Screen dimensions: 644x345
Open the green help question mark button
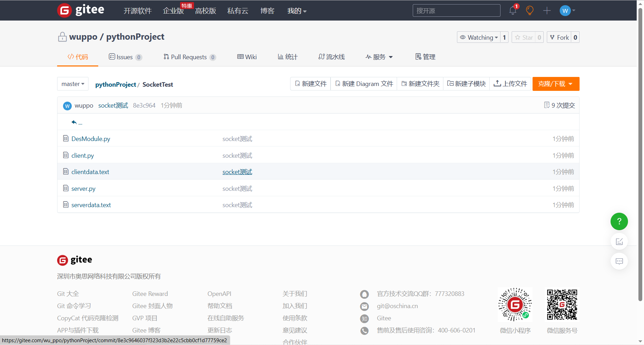point(619,221)
